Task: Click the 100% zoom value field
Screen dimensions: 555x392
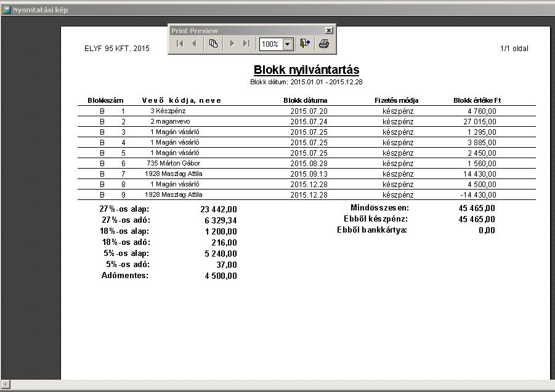Action: click(x=271, y=44)
